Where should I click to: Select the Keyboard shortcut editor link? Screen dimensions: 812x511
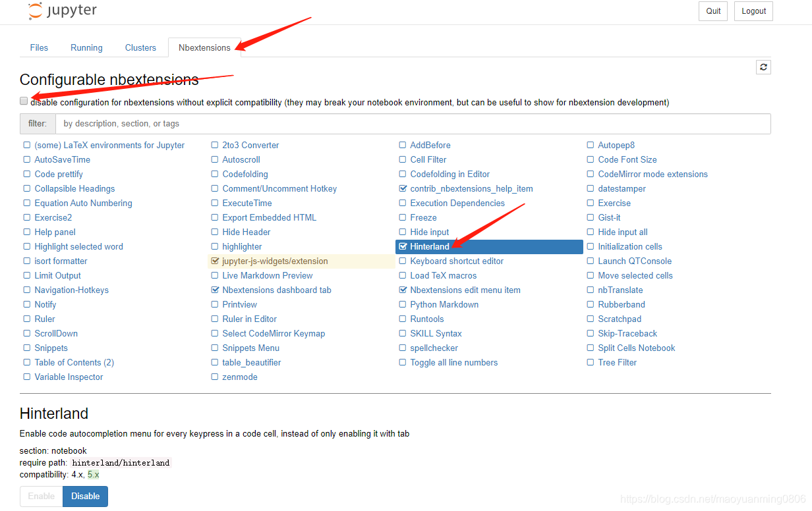tap(457, 261)
